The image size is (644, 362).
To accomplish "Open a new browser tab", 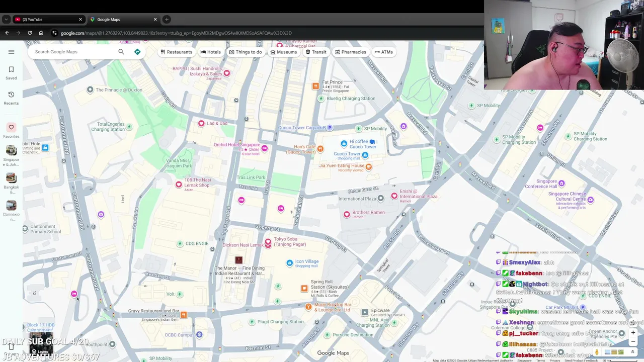I will (x=167, y=20).
